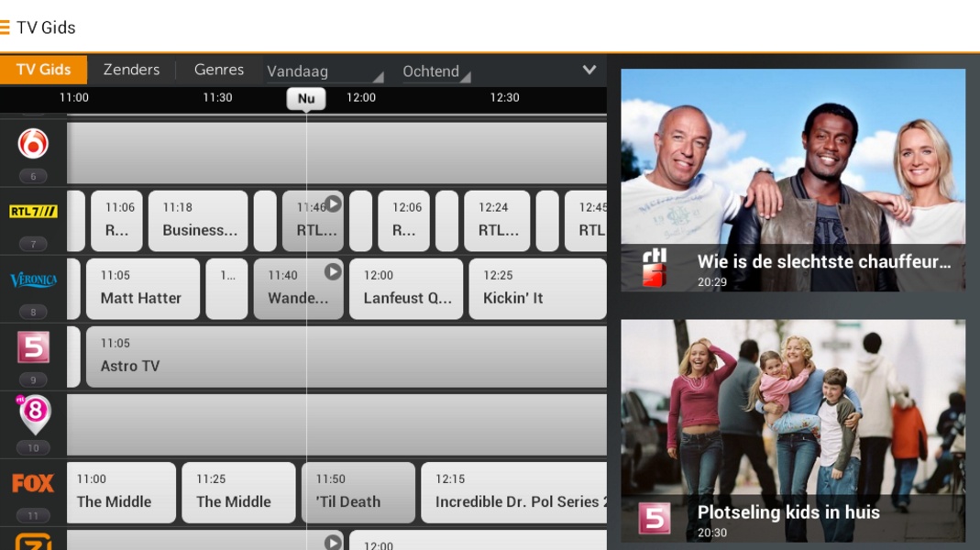Open the 12:00 programme in the bottom row

tap(479, 541)
